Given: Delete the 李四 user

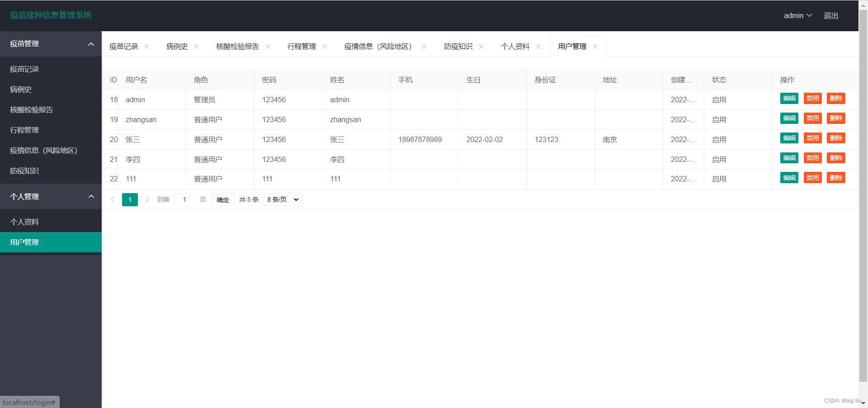Looking at the screenshot, I should 836,158.
